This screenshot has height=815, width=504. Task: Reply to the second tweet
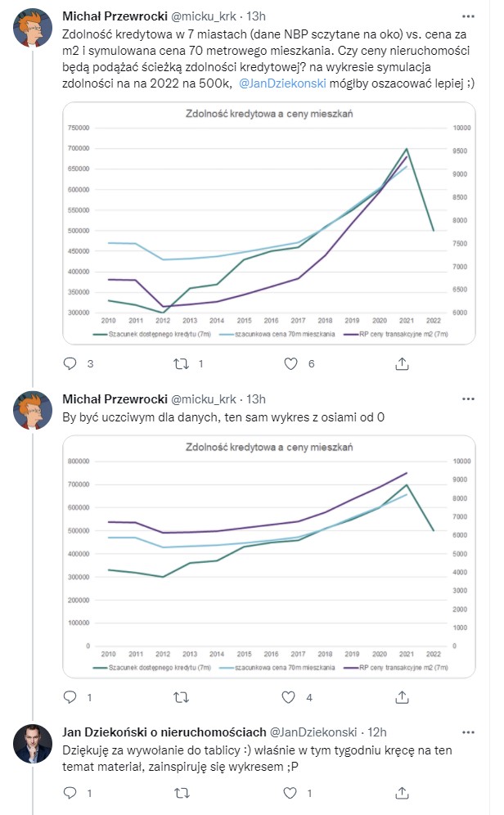[70, 698]
